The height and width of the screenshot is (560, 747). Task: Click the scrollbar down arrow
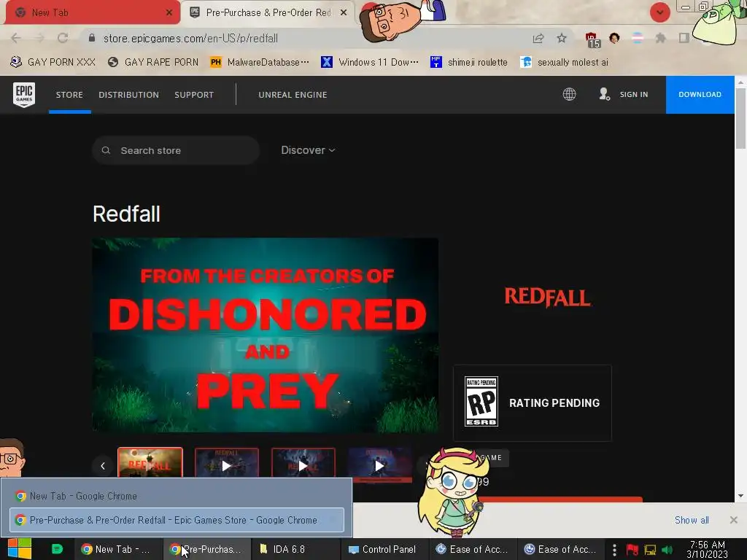[x=740, y=496]
